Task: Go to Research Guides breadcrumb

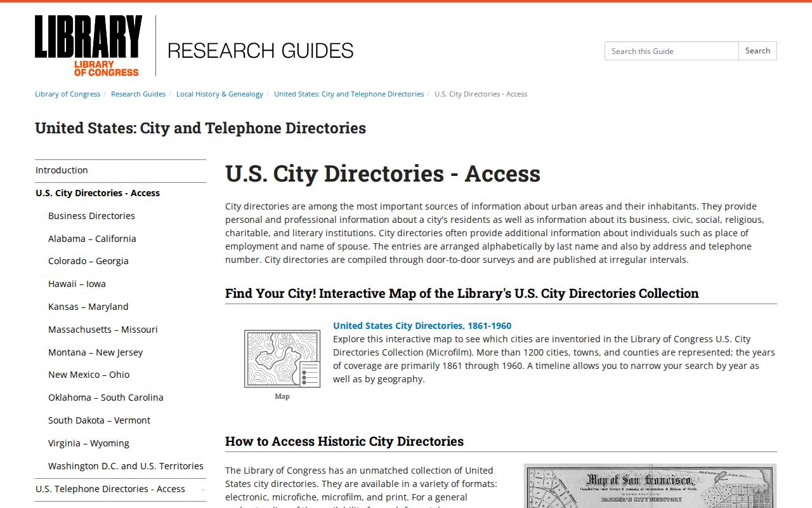Action: pos(138,94)
